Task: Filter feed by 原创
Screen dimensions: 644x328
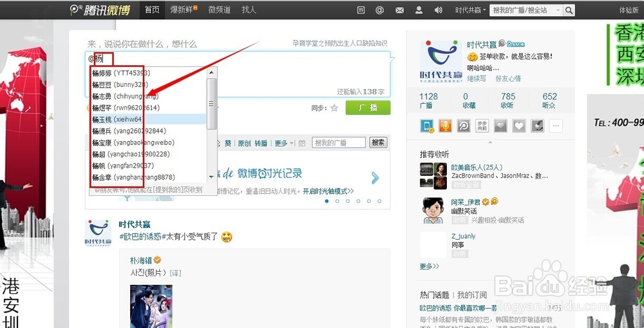Action: click(244, 143)
